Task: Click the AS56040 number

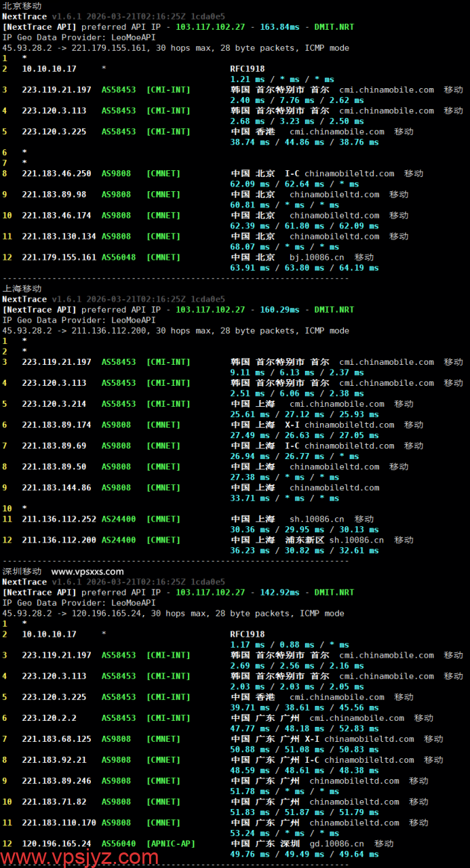Action: point(119,844)
